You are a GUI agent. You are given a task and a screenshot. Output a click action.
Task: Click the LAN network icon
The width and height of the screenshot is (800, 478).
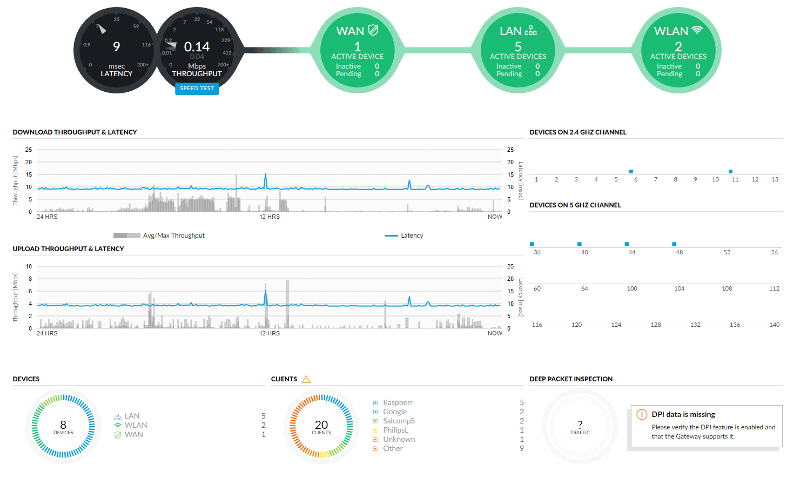click(531, 30)
